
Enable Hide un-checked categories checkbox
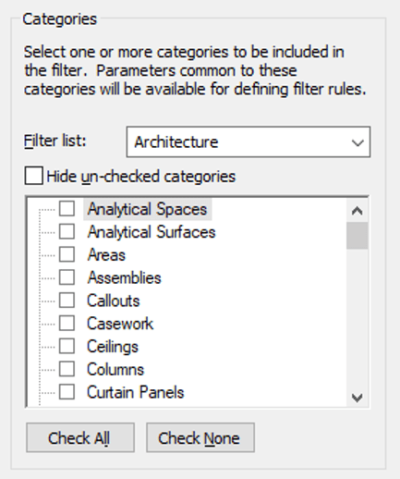(33, 176)
